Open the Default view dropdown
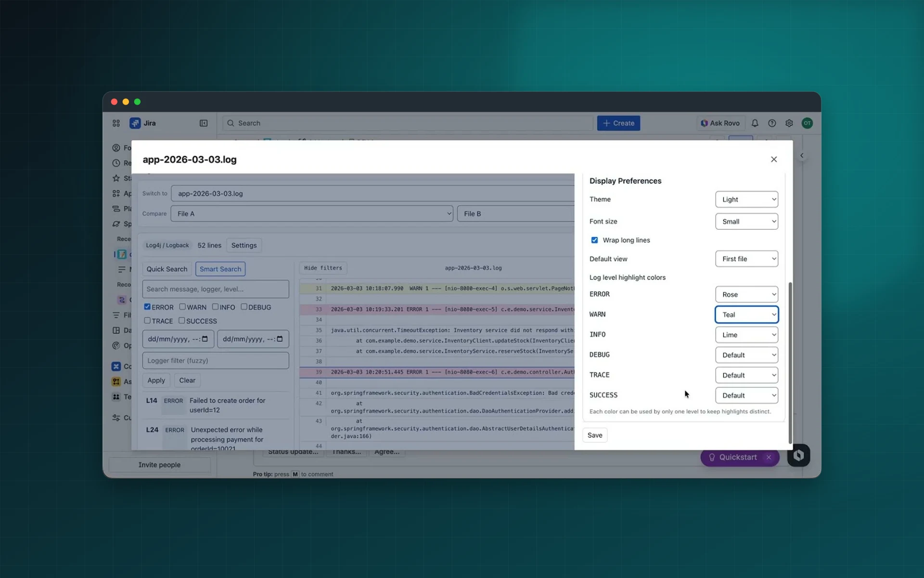This screenshot has width=924, height=578. coord(746,259)
